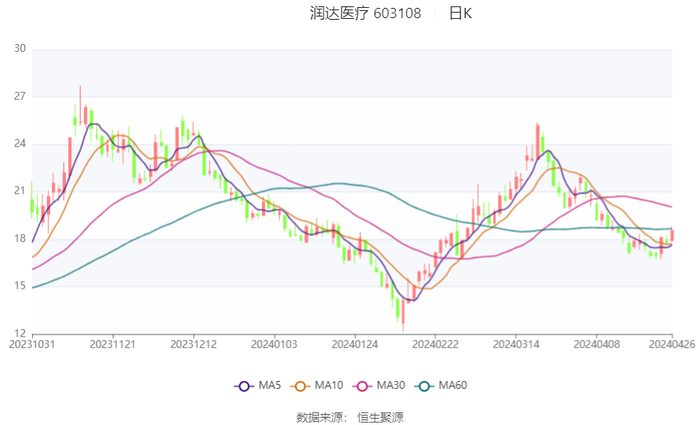Click the MA5 purple legend circle marker
This screenshot has width=700, height=425.
pos(244,386)
